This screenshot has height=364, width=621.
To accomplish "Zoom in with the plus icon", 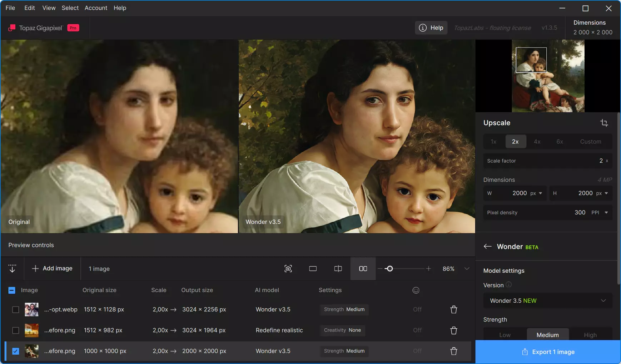I will pos(428,269).
